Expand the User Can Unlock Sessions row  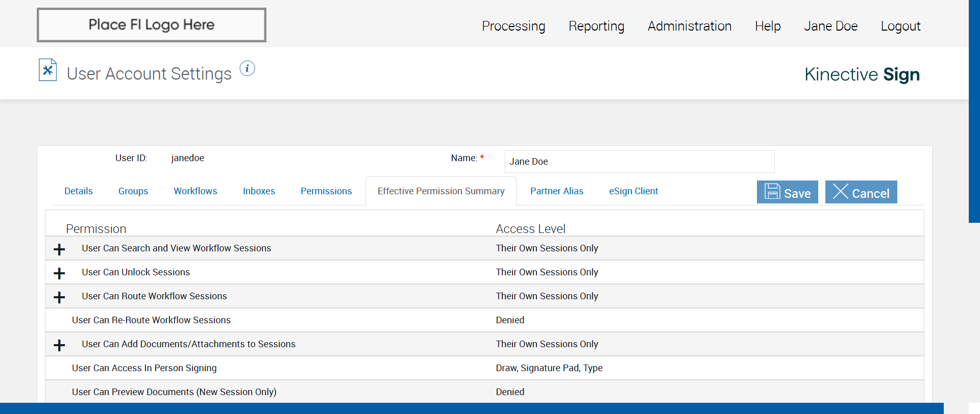tap(59, 273)
